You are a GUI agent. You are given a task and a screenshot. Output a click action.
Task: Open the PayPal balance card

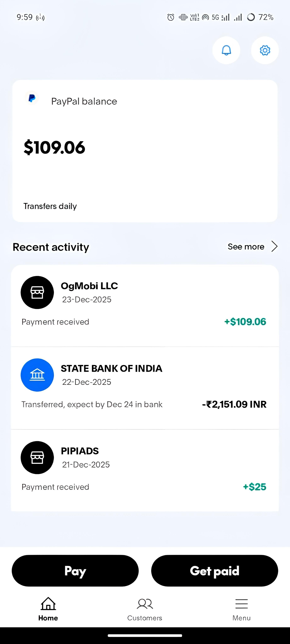[x=145, y=151]
